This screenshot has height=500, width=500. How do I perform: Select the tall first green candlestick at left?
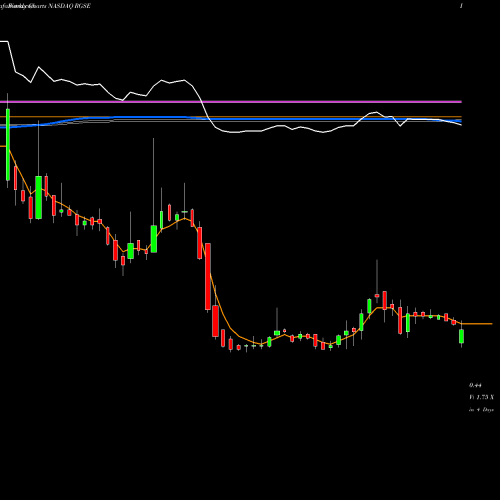click(8, 144)
